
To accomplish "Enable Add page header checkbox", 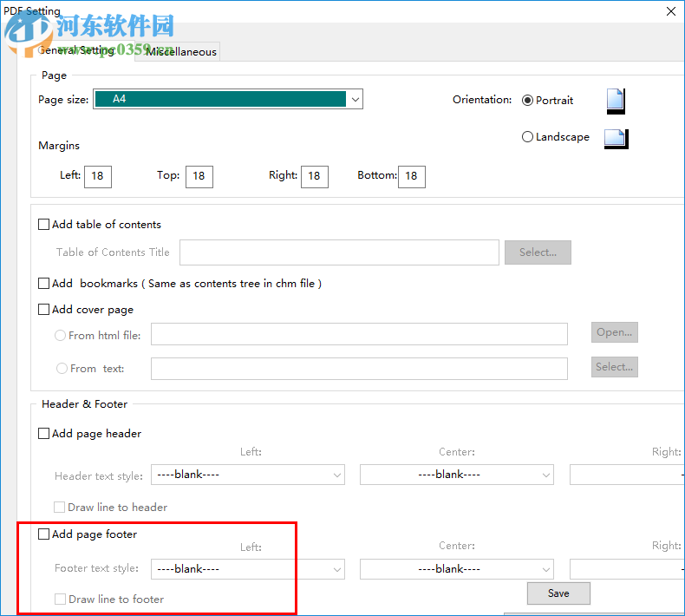I will click(x=43, y=433).
